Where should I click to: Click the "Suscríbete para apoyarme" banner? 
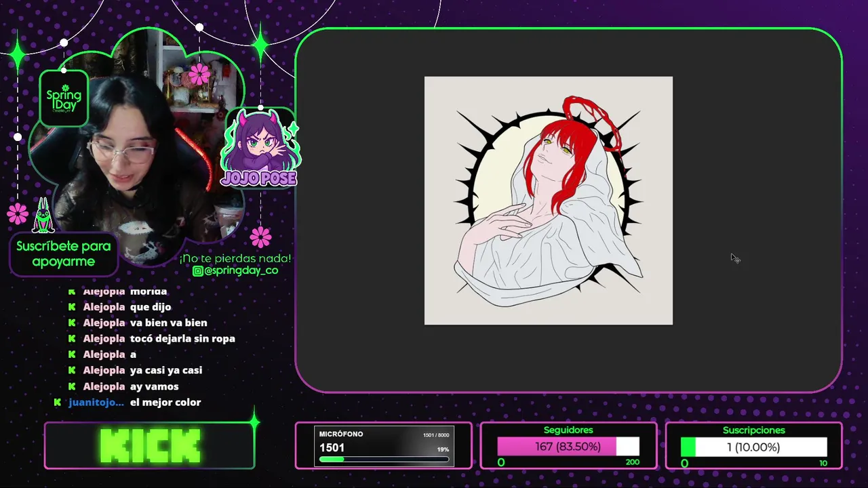[64, 253]
